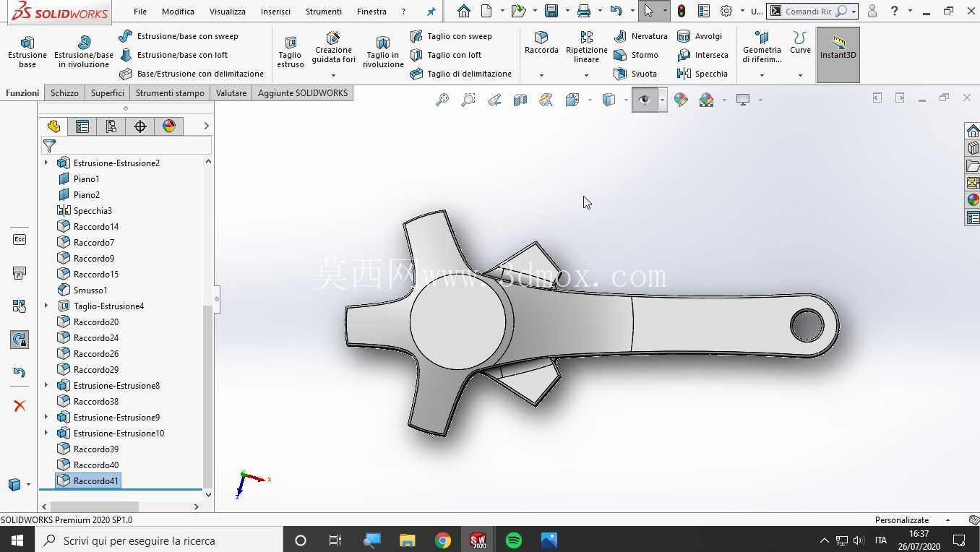Choose Taglio con sweep
This screenshot has width=980, height=552.
pos(451,36)
